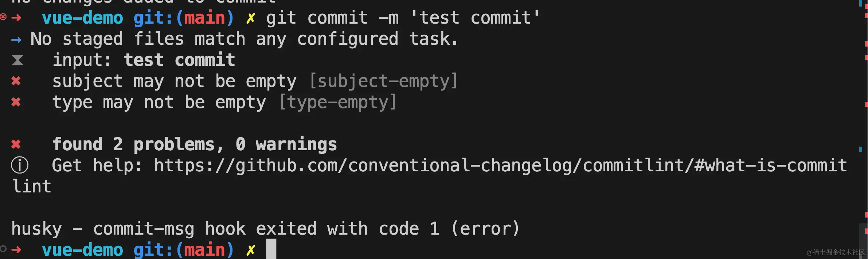868x259 pixels.
Task: Click the red X beside subject-empty error
Action: coord(16,81)
